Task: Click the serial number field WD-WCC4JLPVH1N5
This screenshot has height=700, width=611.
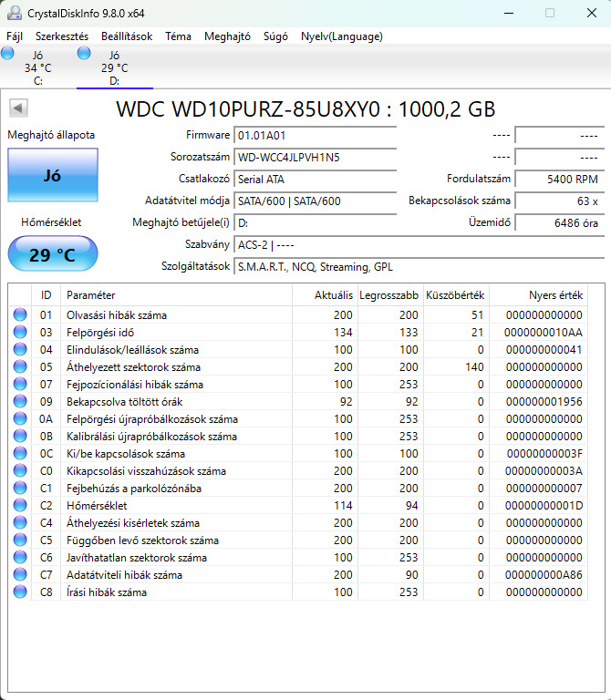Action: (x=316, y=157)
